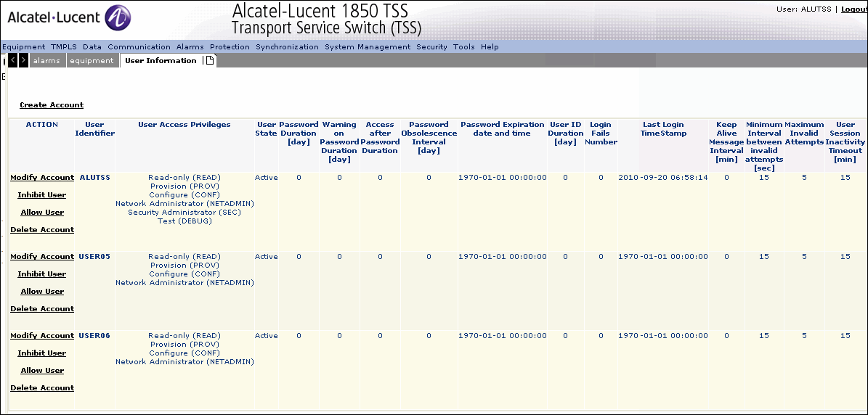Modify Account for USER05

[42, 256]
